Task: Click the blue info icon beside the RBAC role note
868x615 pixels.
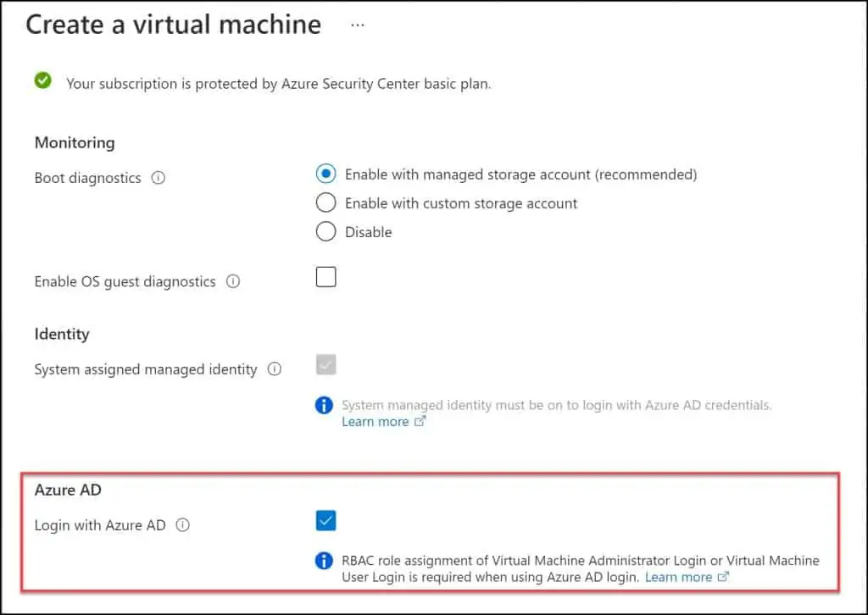Action: (x=324, y=561)
